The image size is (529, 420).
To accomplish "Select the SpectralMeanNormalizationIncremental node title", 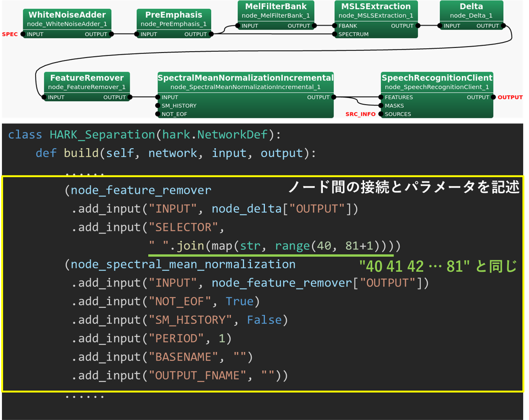I will [245, 78].
